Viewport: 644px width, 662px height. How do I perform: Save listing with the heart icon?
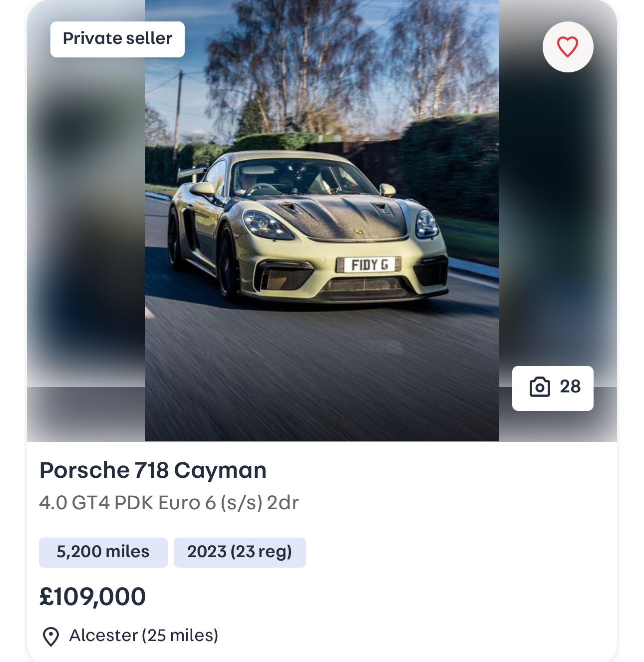pyautogui.click(x=568, y=47)
